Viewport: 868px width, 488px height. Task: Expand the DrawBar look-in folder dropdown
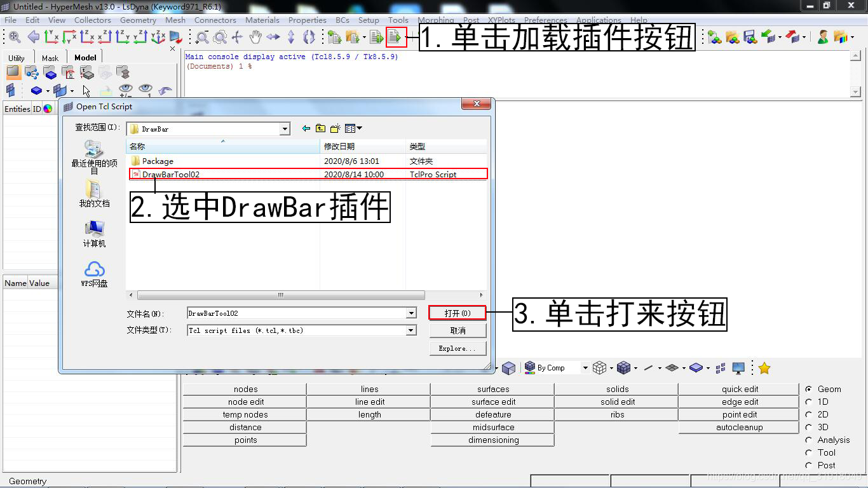click(285, 129)
